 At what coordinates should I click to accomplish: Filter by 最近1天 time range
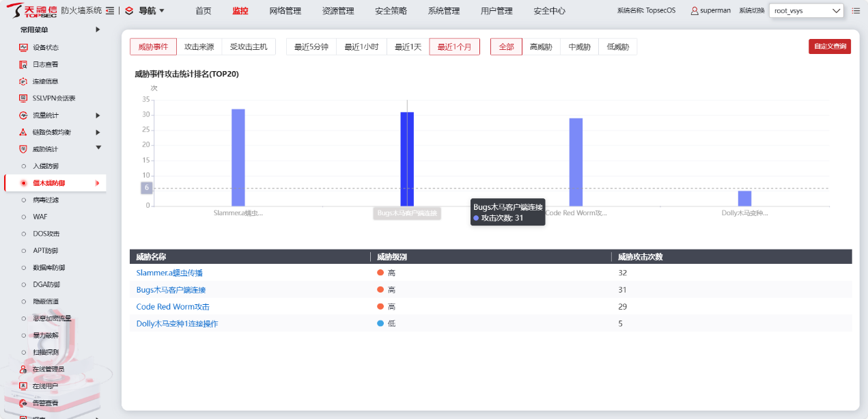(408, 47)
